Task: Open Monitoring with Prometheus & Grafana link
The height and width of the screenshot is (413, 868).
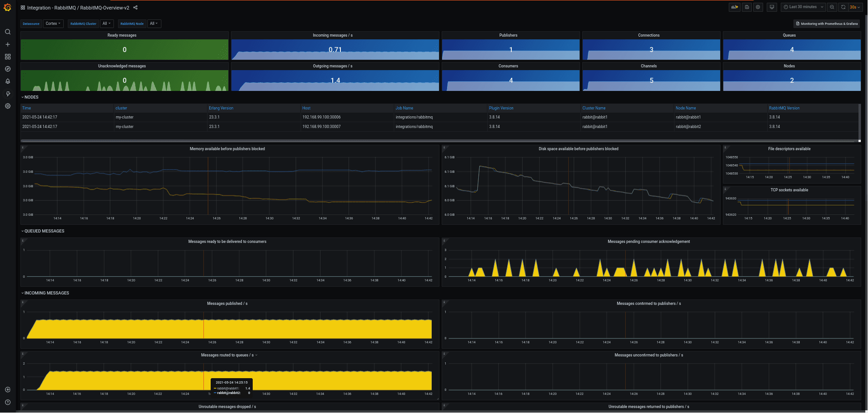Action: (x=826, y=23)
